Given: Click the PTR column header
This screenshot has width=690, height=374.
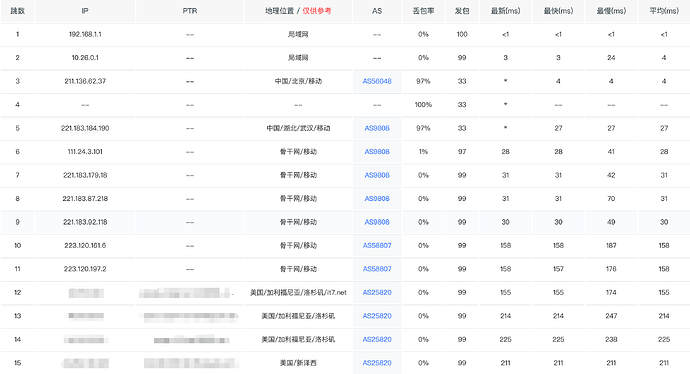Looking at the screenshot, I should click(x=190, y=11).
